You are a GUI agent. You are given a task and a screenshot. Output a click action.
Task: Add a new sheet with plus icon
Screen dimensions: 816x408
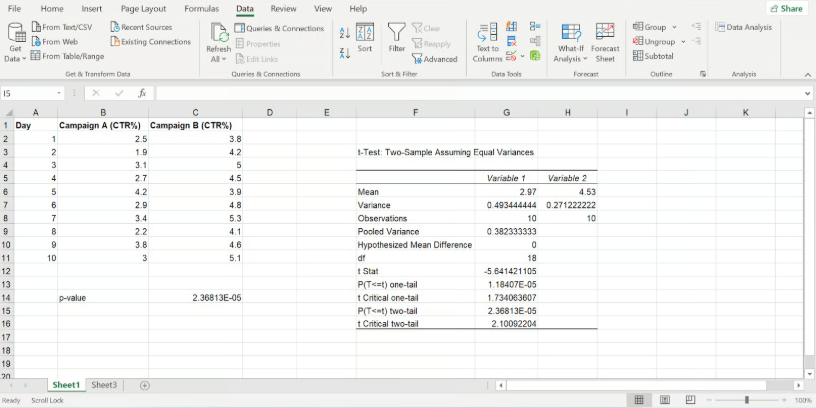coord(145,385)
